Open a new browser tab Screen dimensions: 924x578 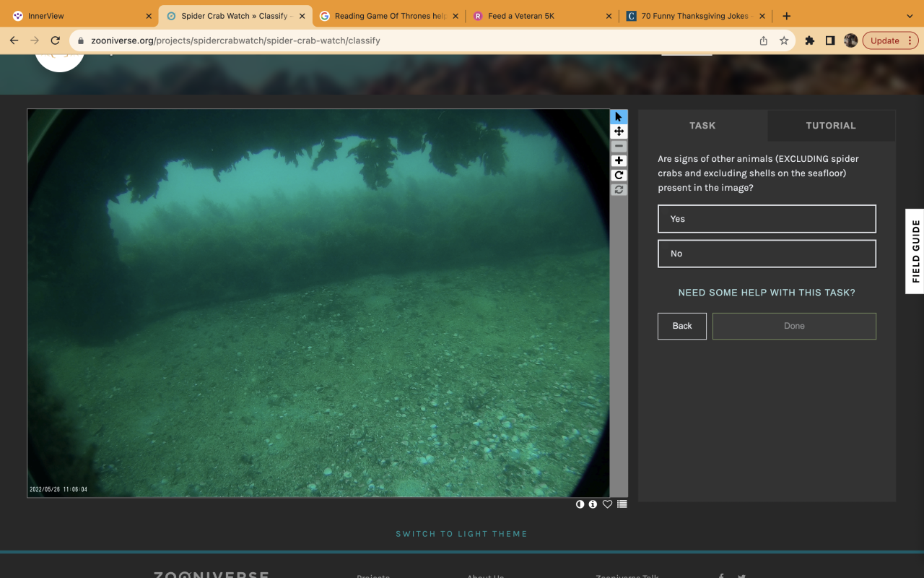click(787, 16)
